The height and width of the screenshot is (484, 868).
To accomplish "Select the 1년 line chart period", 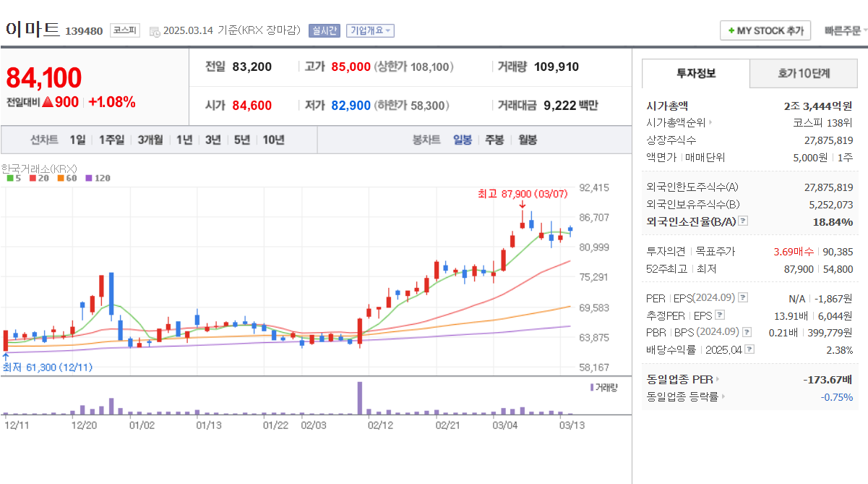I will [184, 140].
